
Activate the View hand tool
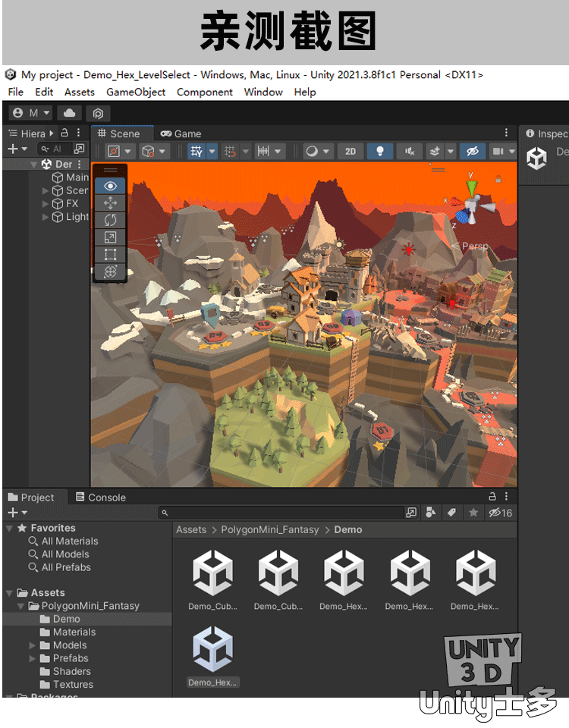coord(111,186)
